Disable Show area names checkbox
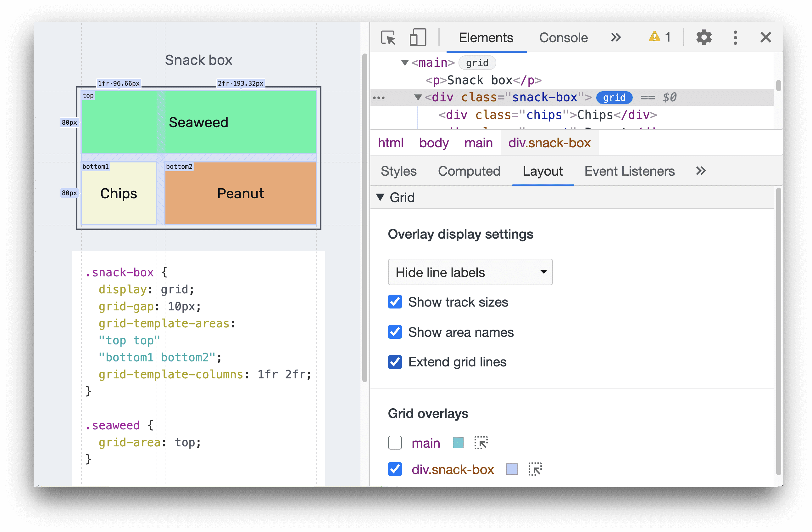The height and width of the screenshot is (532, 812). 394,332
